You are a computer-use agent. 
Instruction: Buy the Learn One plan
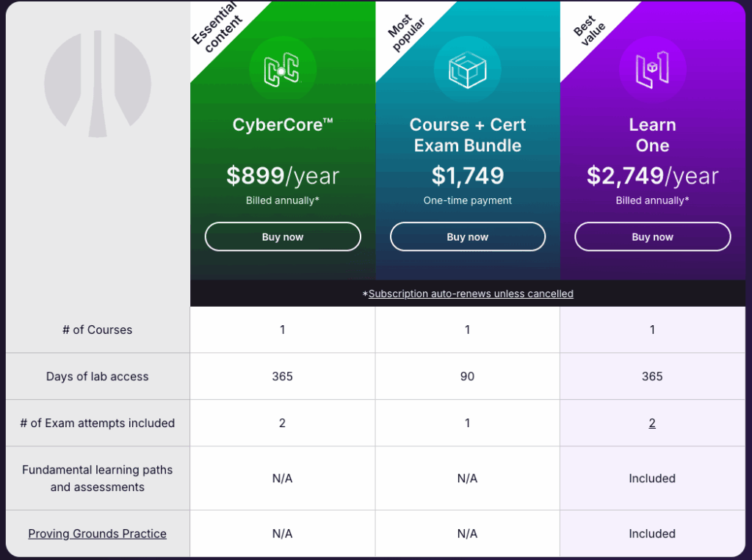(x=652, y=237)
